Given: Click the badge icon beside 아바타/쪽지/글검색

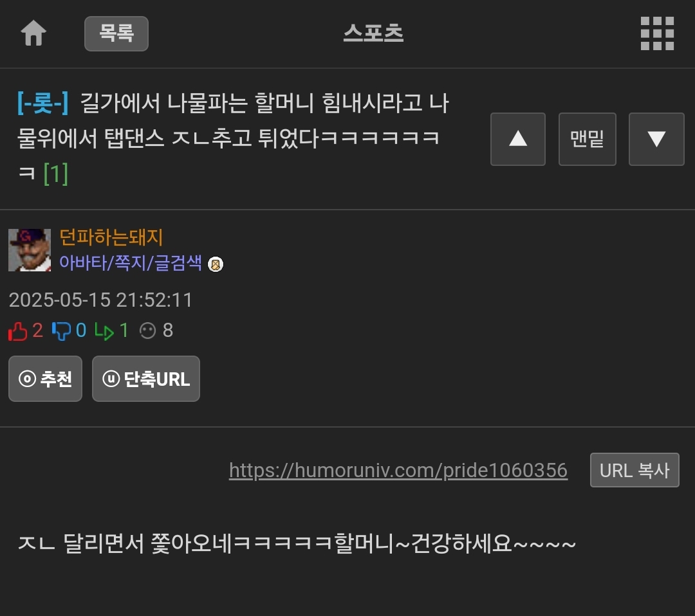Looking at the screenshot, I should (x=216, y=264).
